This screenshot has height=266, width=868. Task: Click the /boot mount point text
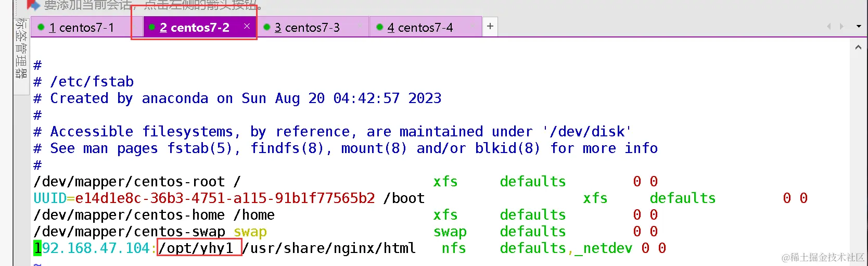click(404, 198)
